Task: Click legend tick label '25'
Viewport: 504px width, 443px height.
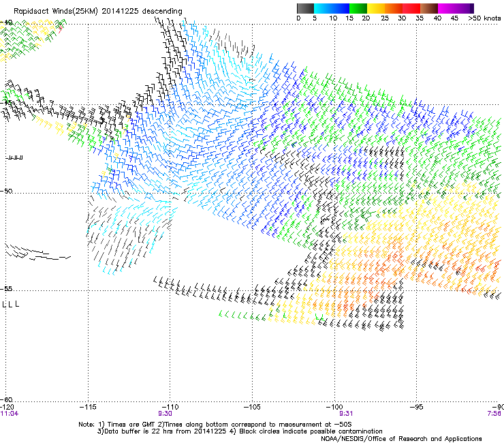Action: pos(385,18)
